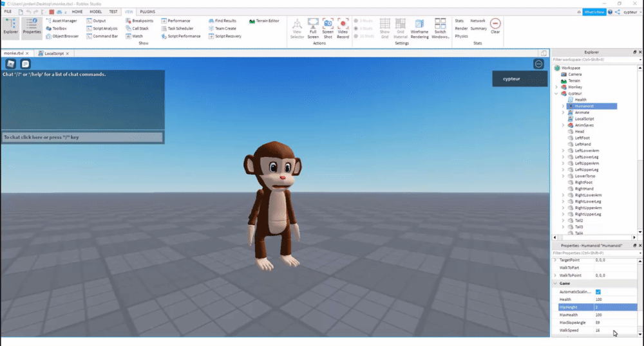
Task: Open the Toolbox panel
Action: (56, 28)
